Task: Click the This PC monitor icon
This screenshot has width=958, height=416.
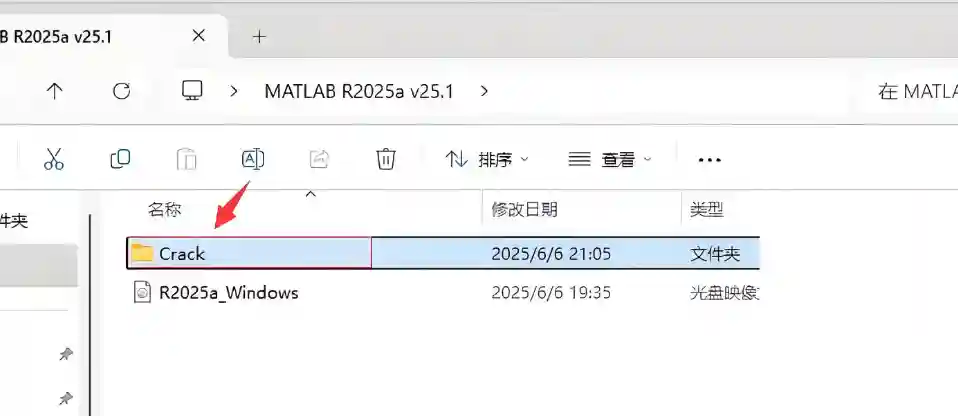Action: tap(192, 91)
